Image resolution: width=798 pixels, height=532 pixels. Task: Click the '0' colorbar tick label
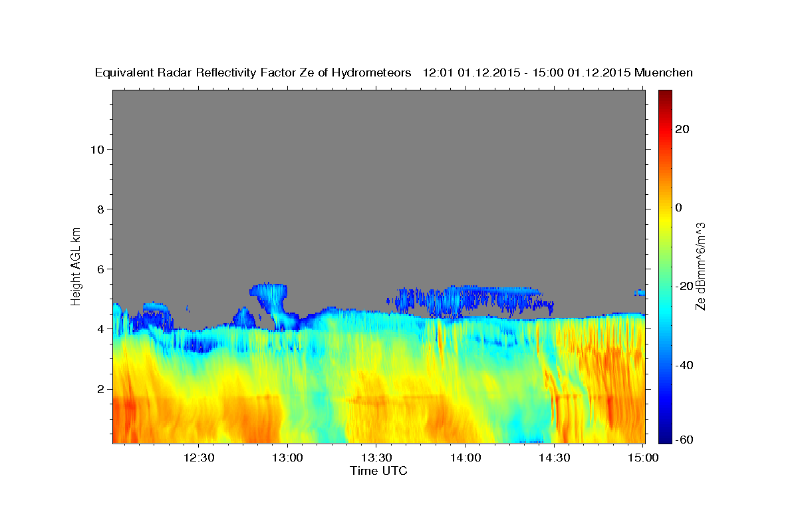click(x=678, y=207)
